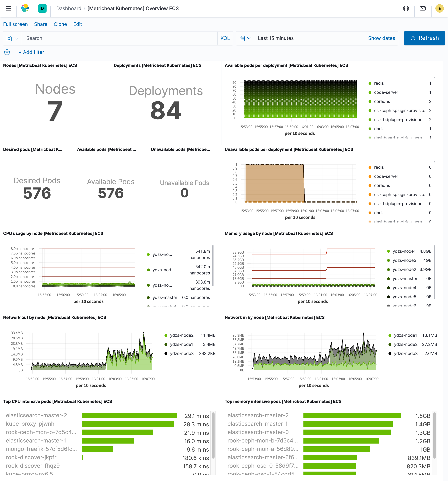448x481 pixels.
Task: Click the Dashboard breadcrumb link
Action: point(69,8)
